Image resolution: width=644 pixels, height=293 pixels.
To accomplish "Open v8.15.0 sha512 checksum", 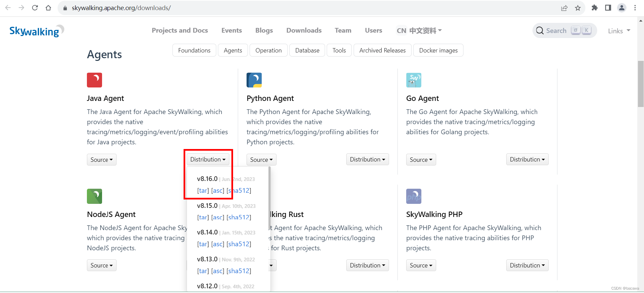I will pos(239,217).
